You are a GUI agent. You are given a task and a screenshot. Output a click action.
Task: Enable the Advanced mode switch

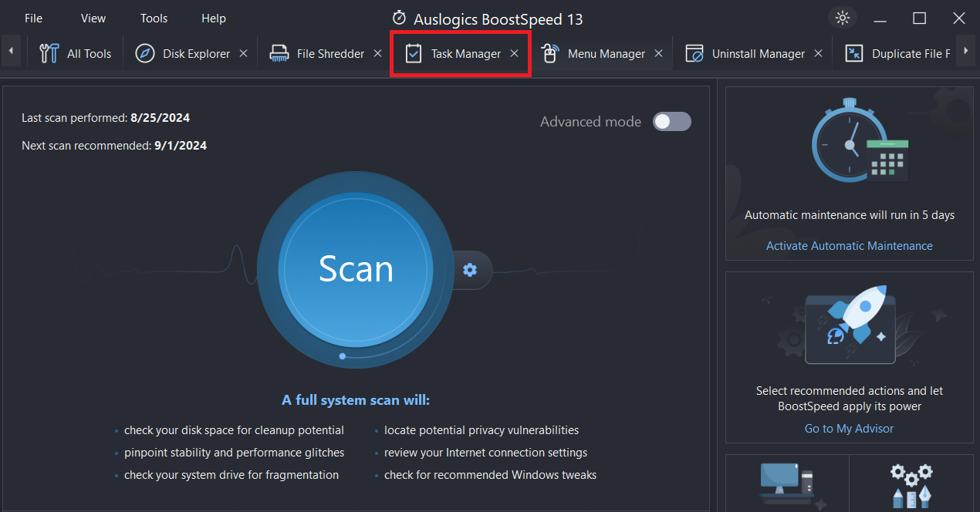(672, 121)
